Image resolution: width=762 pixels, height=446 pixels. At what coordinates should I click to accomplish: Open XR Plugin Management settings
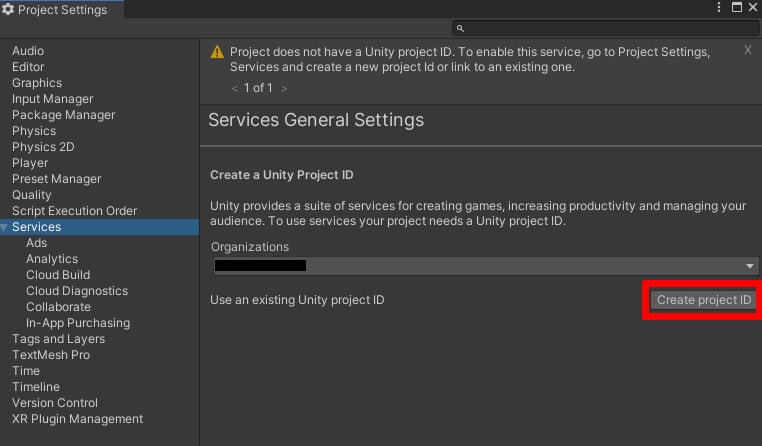[x=77, y=419]
